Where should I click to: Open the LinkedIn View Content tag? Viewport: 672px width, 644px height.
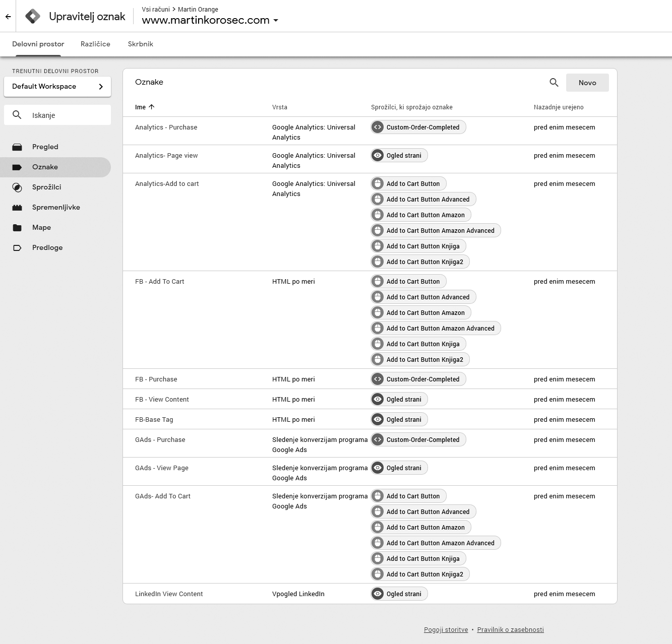point(169,594)
